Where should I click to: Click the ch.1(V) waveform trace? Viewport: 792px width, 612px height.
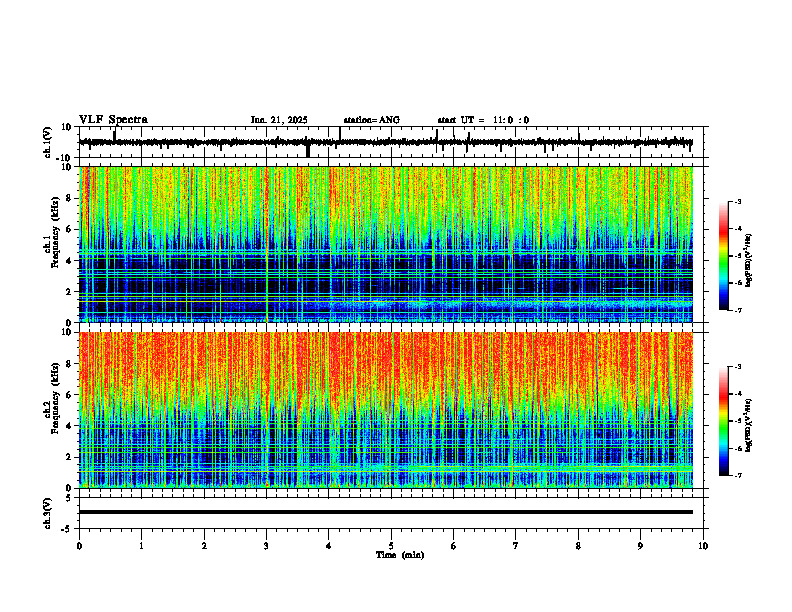(x=385, y=142)
